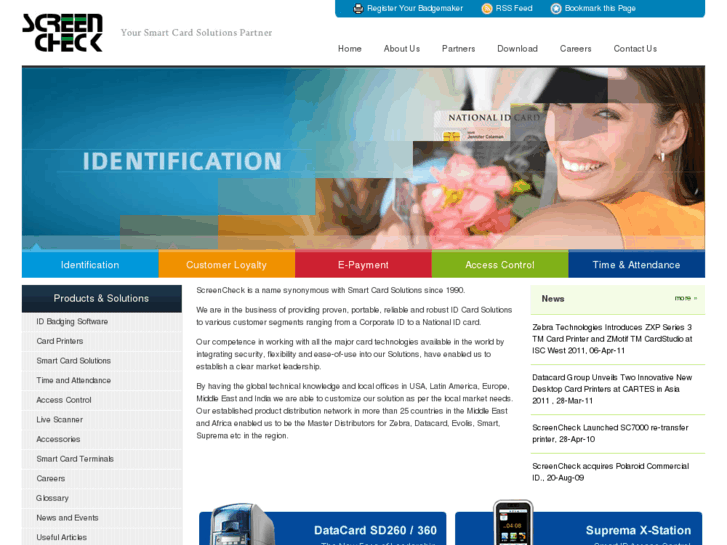Viewport: 727px width, 545px height.
Task: Click the DataCard printer image
Action: click(241, 524)
